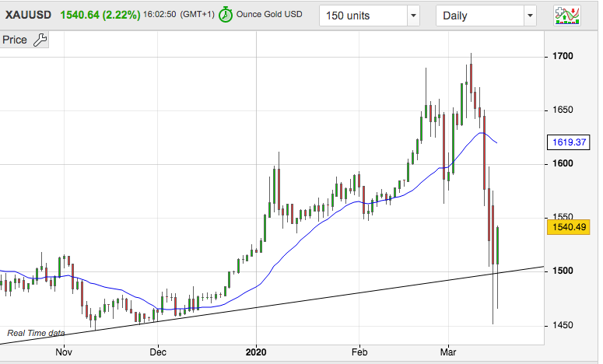Open the indicators chart icon at top right
The height and width of the screenshot is (364, 603).
[x=567, y=16]
